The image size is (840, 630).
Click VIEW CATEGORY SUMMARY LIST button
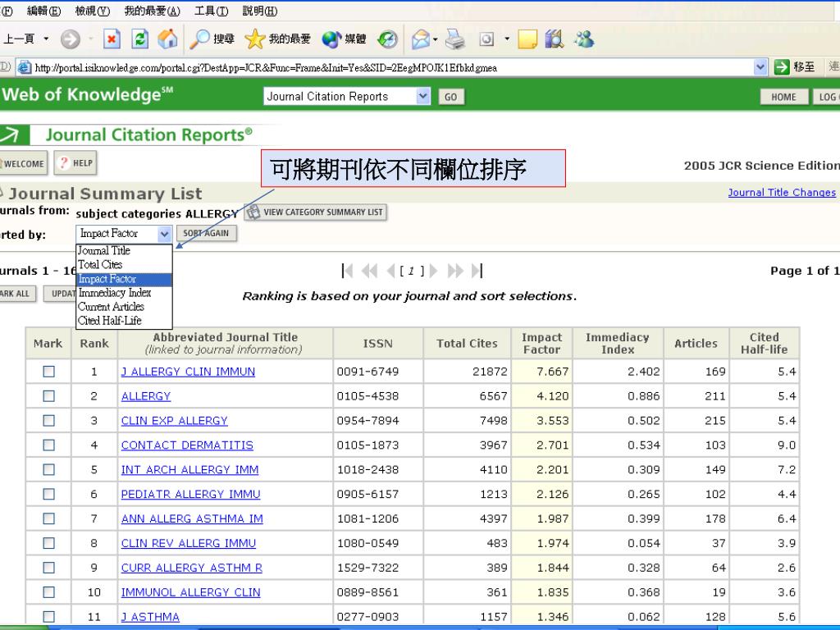tap(316, 212)
